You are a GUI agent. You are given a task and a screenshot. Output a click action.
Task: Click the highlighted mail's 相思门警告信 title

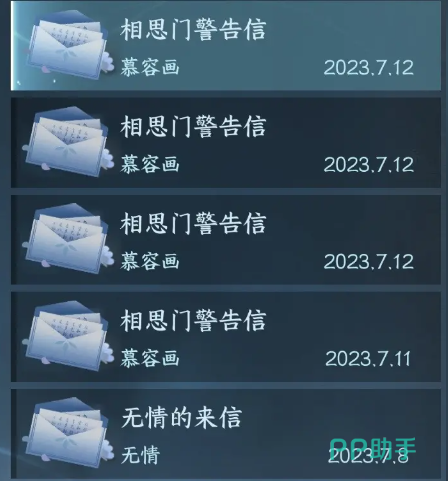[x=193, y=29]
